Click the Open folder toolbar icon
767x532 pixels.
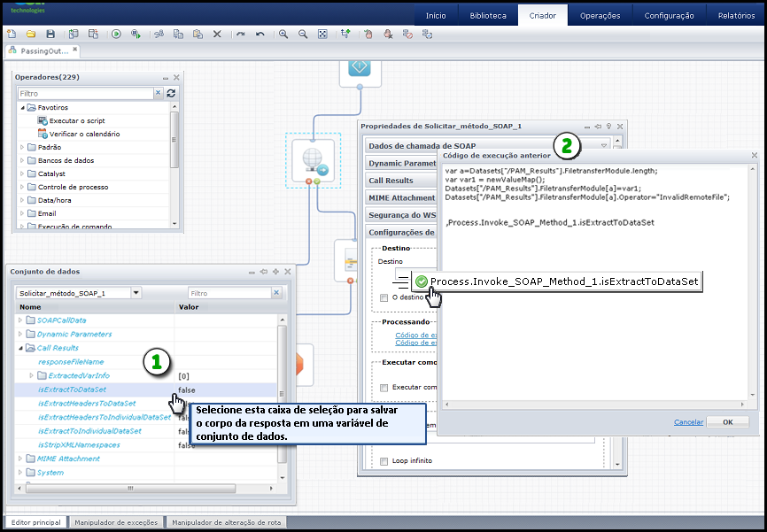[x=30, y=34]
